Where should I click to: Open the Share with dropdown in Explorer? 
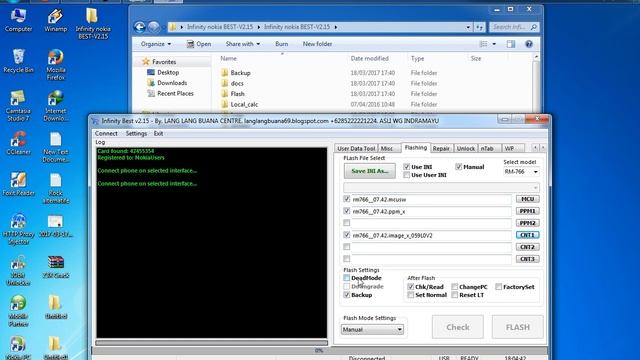click(x=242, y=44)
